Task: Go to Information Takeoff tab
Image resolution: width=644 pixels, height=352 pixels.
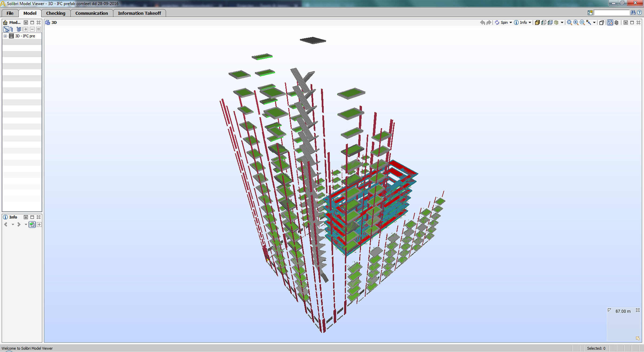Action: tap(139, 13)
